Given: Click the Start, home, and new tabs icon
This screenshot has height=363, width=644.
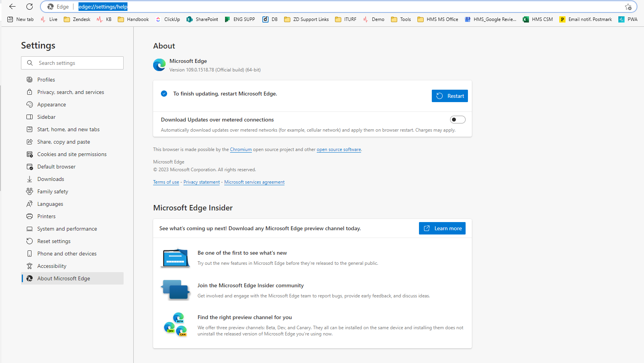Looking at the screenshot, I should click(x=30, y=129).
